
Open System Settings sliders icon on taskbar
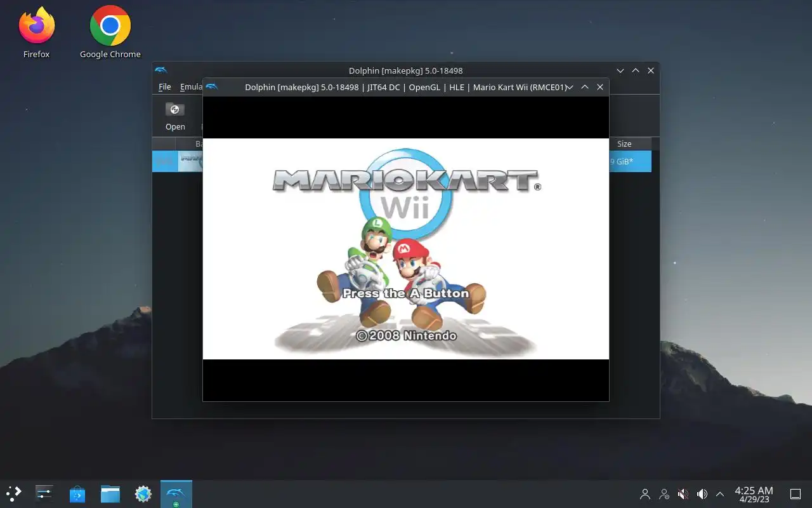(x=44, y=493)
